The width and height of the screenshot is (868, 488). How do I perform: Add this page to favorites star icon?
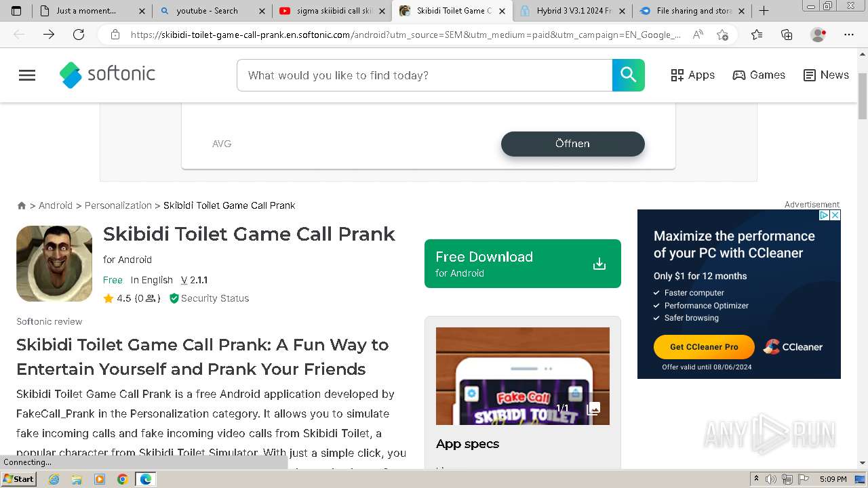point(723,35)
